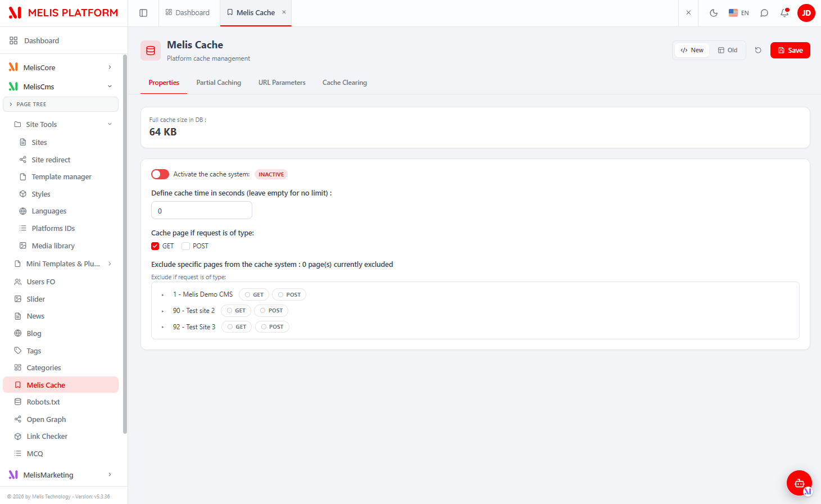Click the Platforms IDs list icon
This screenshot has width=821, height=504.
23,228
